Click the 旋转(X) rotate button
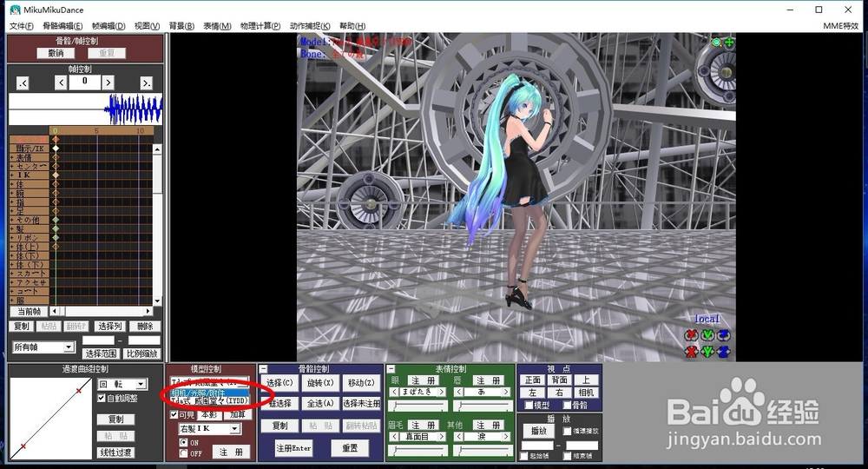Viewport: 868px width, 469px height. [x=320, y=383]
